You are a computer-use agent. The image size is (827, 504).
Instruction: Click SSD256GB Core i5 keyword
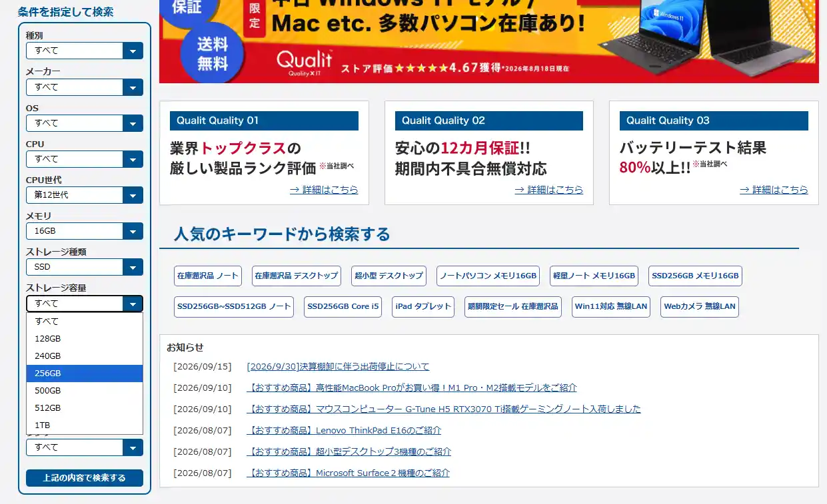(343, 307)
